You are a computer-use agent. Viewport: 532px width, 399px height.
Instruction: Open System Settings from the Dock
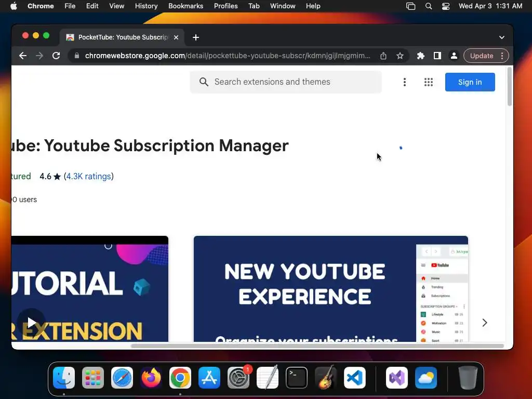238,378
